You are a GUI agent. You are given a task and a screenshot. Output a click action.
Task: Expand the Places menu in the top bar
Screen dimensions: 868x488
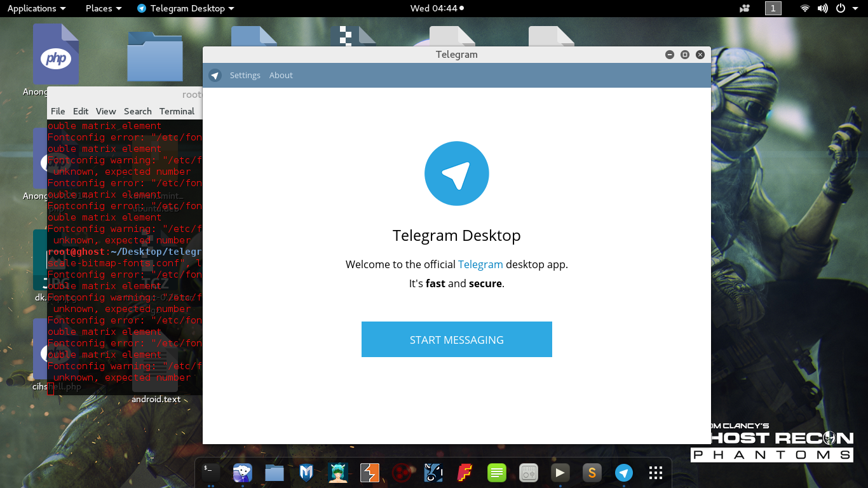coord(104,8)
